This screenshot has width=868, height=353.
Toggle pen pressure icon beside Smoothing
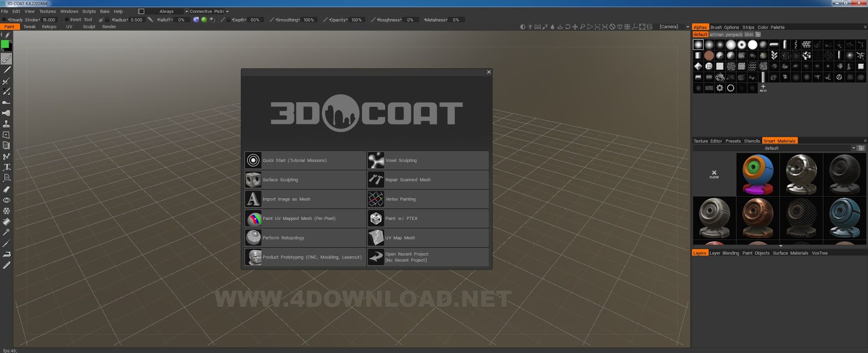[272, 20]
